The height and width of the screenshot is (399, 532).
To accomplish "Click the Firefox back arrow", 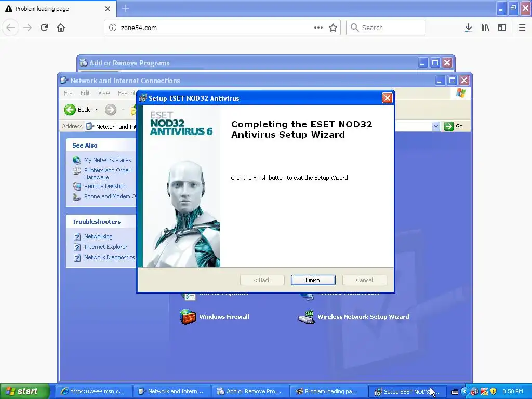I will (10, 28).
